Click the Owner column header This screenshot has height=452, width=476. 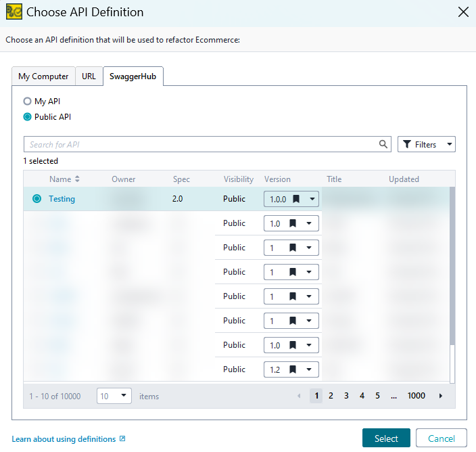(x=124, y=179)
